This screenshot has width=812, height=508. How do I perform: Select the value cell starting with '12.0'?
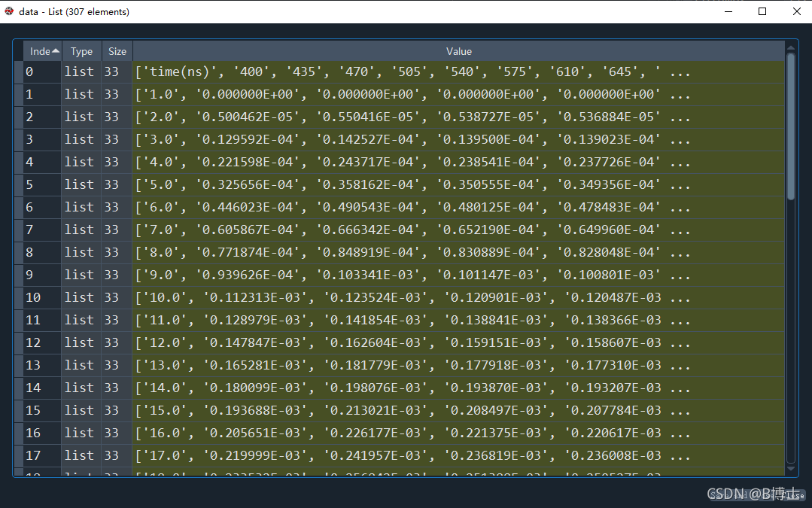coord(459,343)
